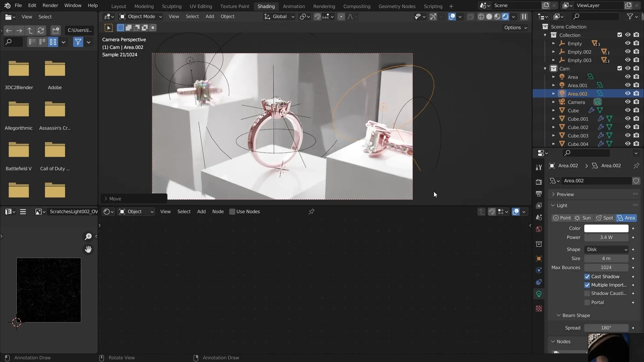
Task: Toggle snapping with the magnet icon
Action: 318,16
